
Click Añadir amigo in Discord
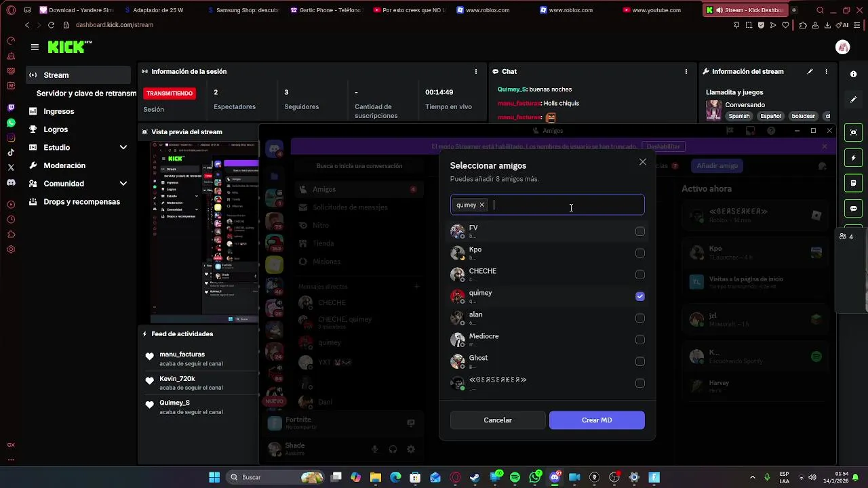(x=717, y=165)
